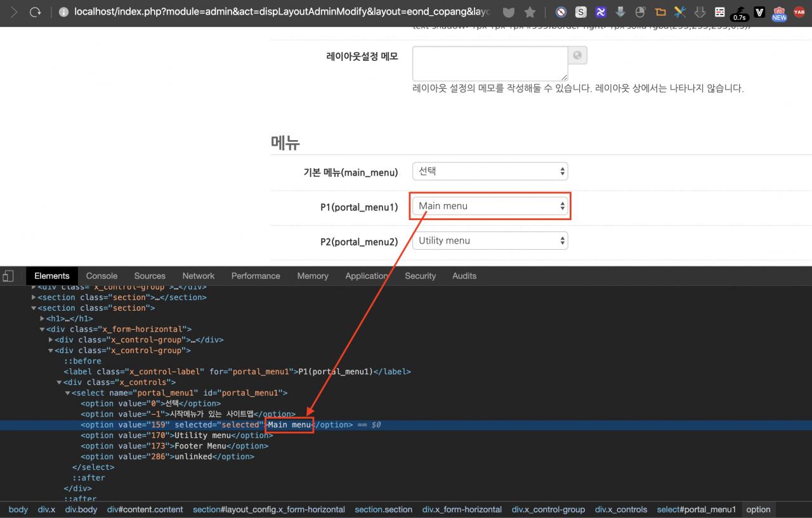Open the orange folder extension icon

coord(660,11)
